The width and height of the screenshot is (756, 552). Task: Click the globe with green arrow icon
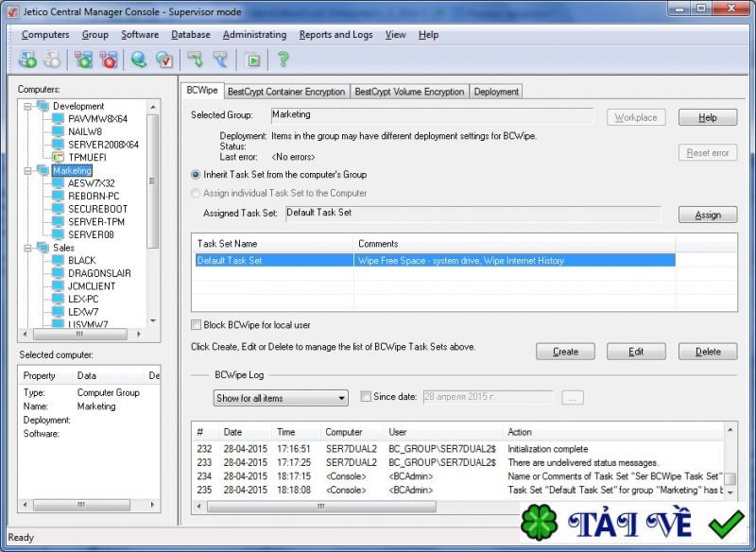[140, 60]
